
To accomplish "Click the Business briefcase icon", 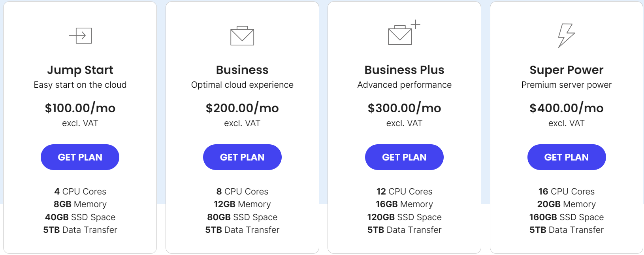I will (242, 36).
